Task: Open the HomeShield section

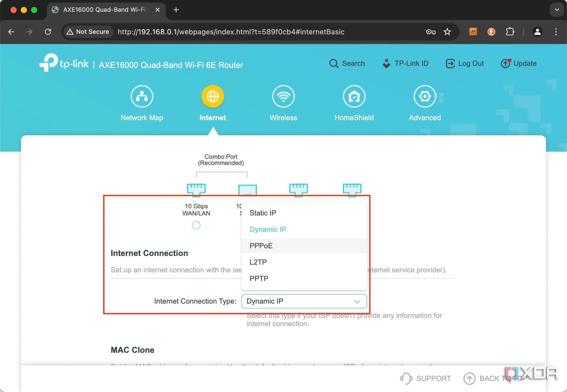Action: click(x=354, y=96)
